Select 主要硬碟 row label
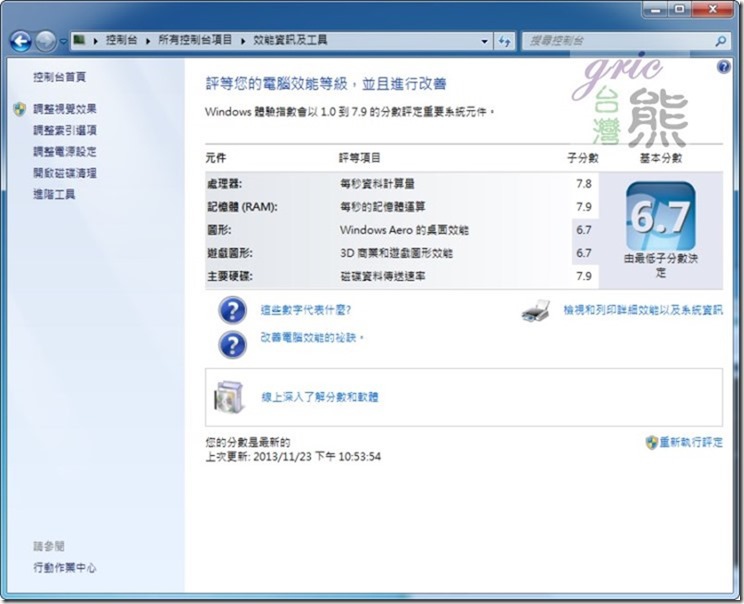Viewport: 744px width, 604px height. pos(230,276)
